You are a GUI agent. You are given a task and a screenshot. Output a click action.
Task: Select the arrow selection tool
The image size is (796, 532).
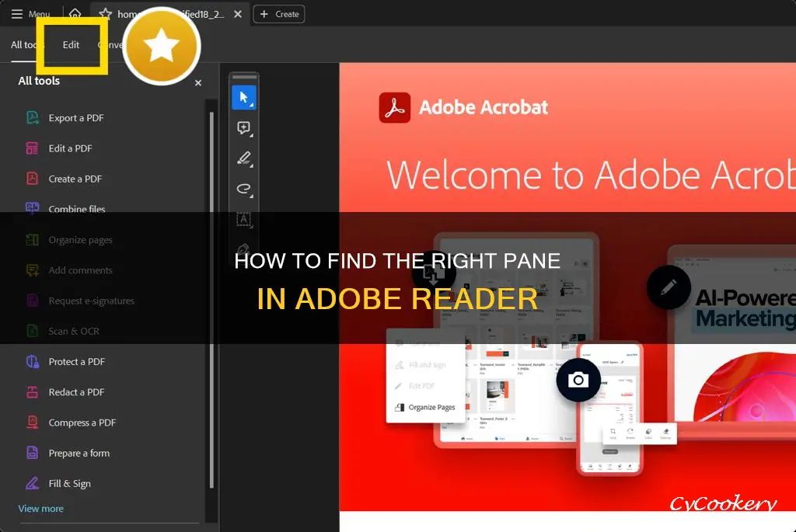(243, 97)
